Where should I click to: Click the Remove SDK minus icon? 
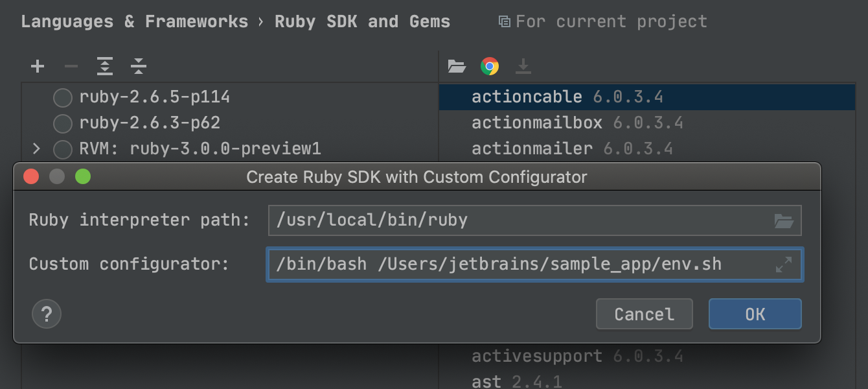[x=71, y=66]
